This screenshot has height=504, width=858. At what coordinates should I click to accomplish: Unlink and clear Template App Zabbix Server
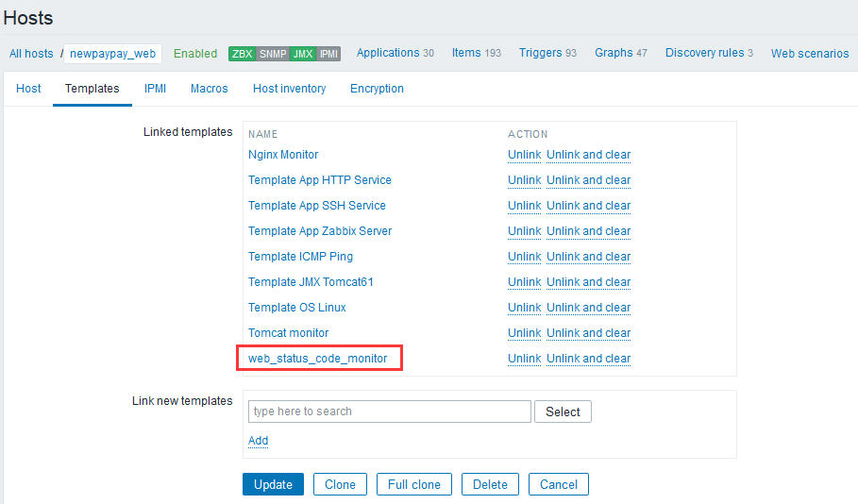(x=588, y=231)
